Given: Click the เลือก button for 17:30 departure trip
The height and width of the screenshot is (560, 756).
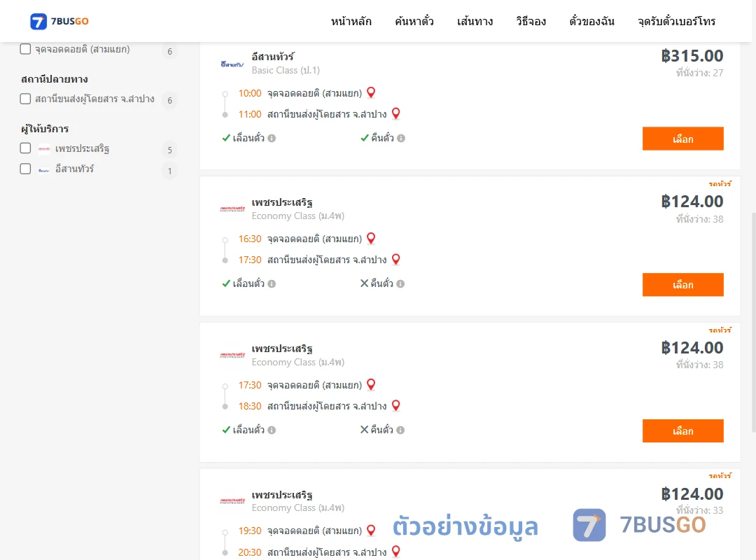Looking at the screenshot, I should click(682, 430).
